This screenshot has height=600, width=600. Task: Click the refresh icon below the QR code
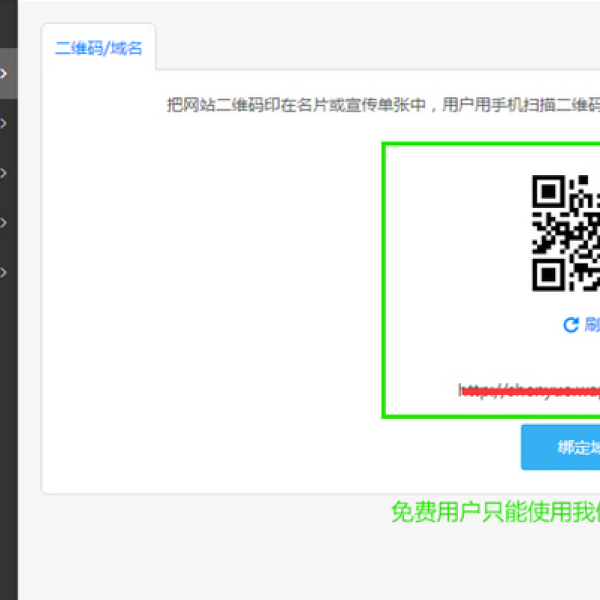(x=571, y=324)
